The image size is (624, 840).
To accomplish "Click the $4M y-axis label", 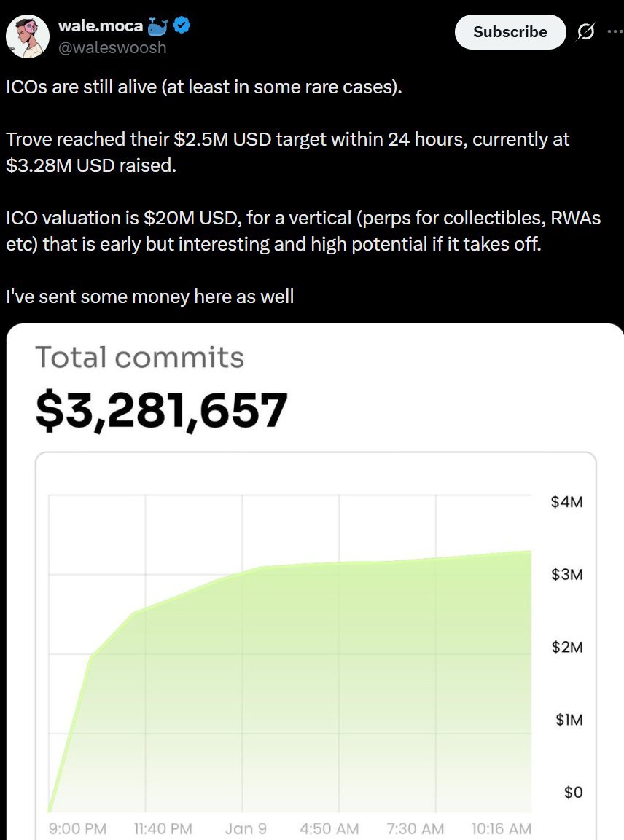I will [x=567, y=502].
